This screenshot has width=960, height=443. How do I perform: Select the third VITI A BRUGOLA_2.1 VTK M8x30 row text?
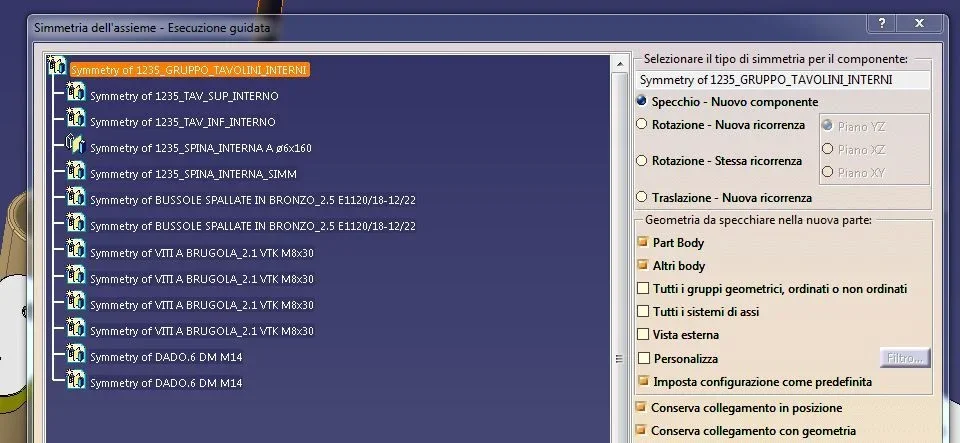(x=201, y=305)
